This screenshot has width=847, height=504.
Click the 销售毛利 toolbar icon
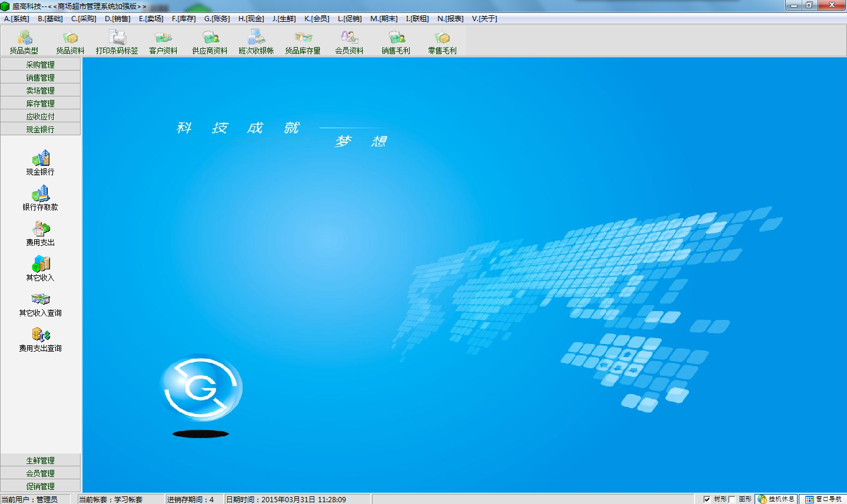396,42
